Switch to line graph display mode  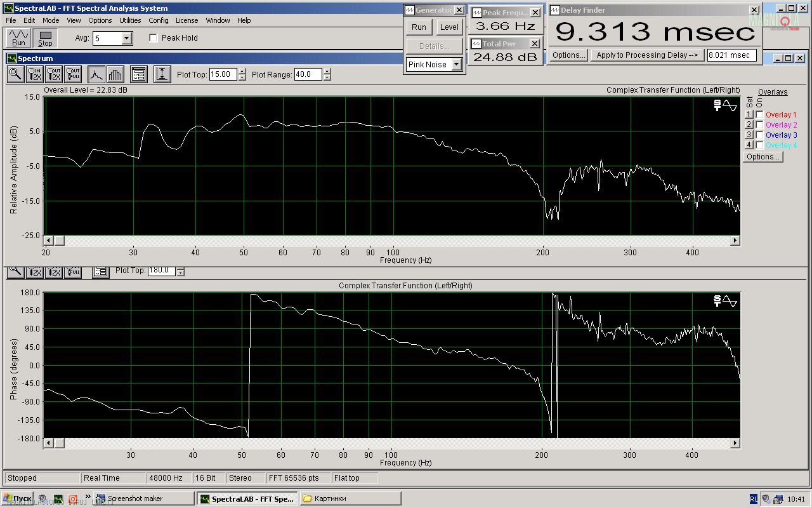96,74
